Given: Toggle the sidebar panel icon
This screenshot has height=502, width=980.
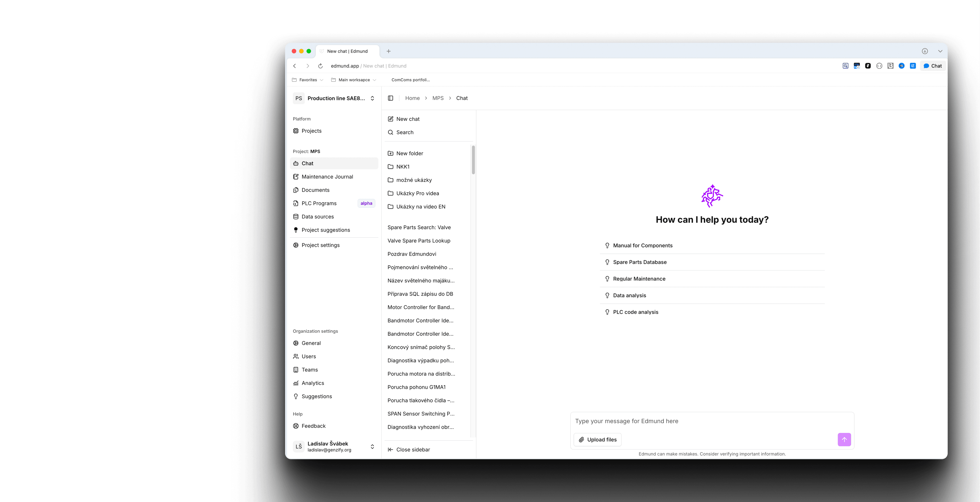Looking at the screenshot, I should tap(390, 98).
